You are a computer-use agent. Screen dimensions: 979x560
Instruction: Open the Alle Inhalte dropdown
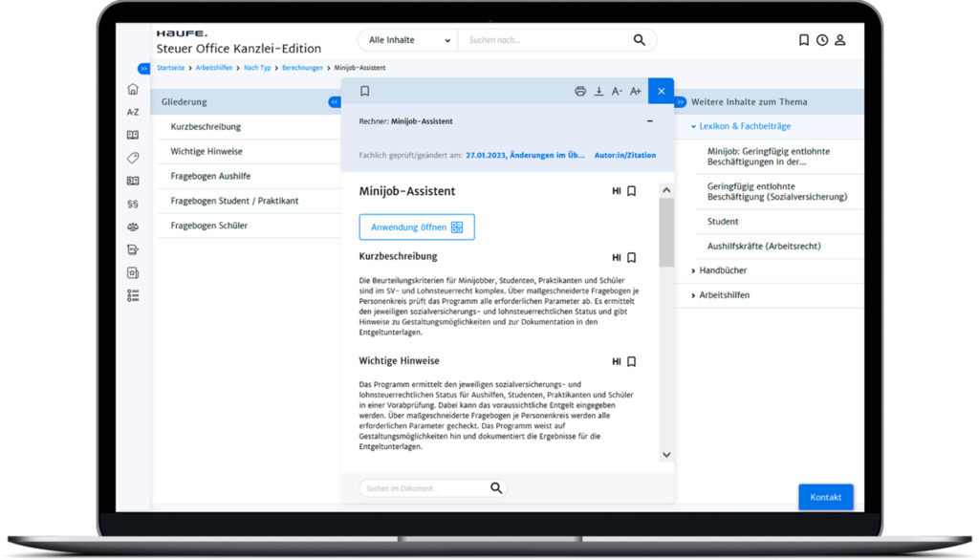click(408, 40)
